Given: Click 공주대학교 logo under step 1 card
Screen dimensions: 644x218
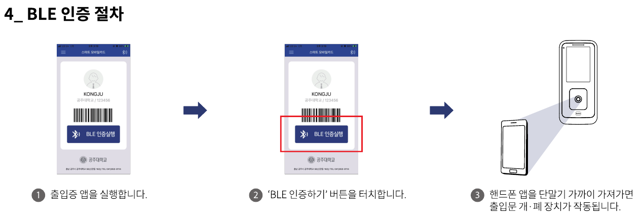Looking at the screenshot, I should [x=94, y=159].
